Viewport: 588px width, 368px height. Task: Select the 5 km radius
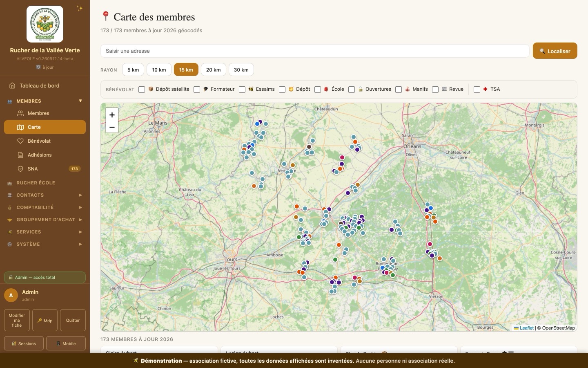click(133, 70)
